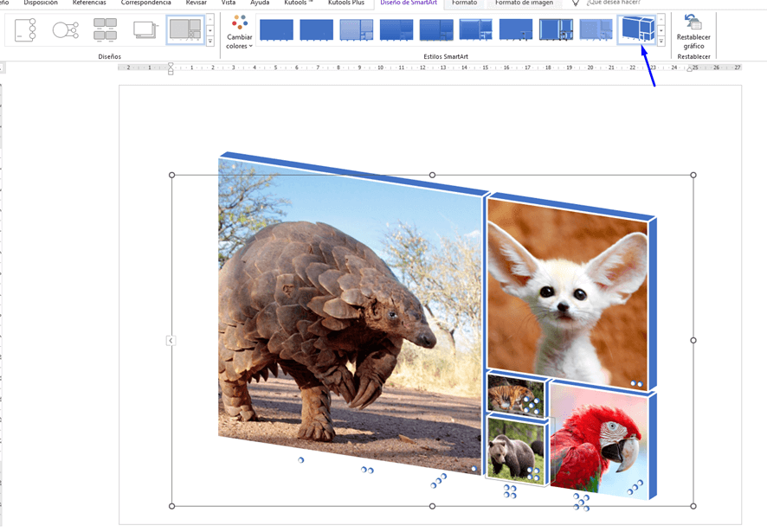Open SmartArt text pane arrow on left edge
This screenshot has width=767, height=532.
click(171, 341)
